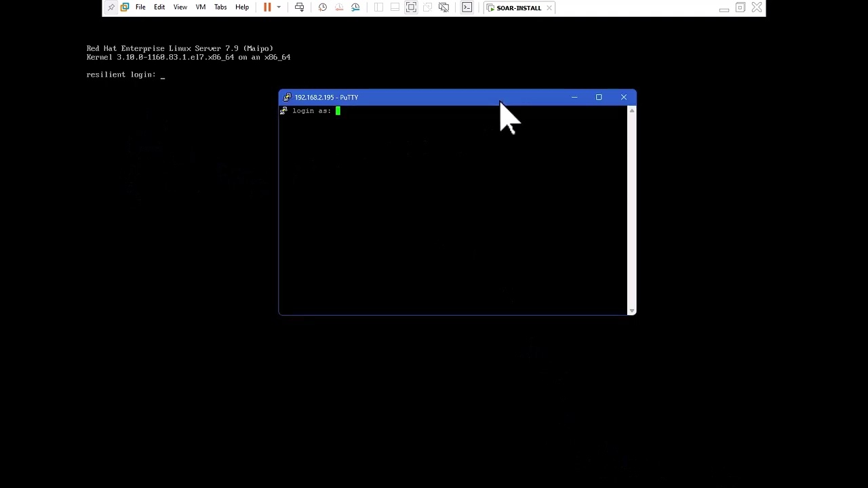The width and height of the screenshot is (868, 488).
Task: Open the Tabs menu
Action: (220, 7)
